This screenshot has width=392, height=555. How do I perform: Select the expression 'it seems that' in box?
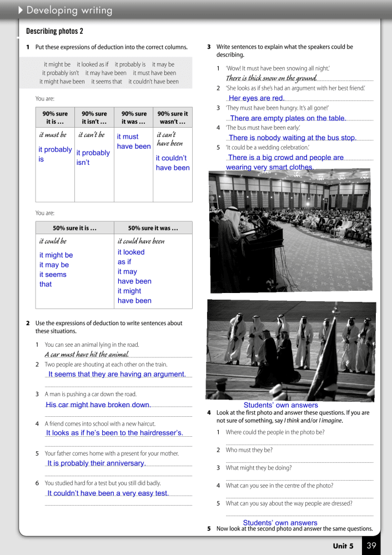coord(107,82)
